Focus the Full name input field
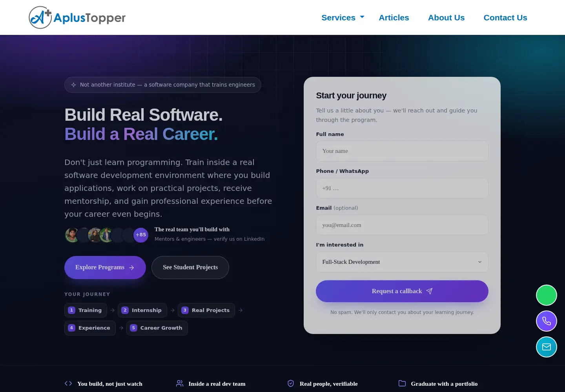The width and height of the screenshot is (565, 392). 402,151
